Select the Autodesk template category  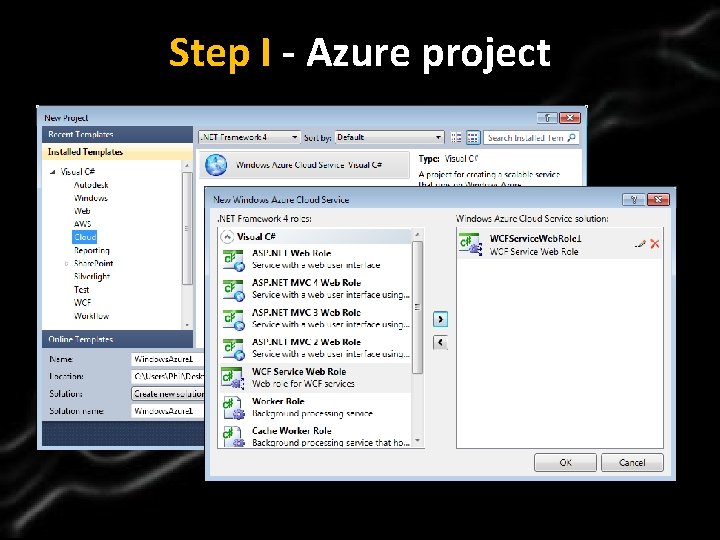tap(91, 185)
